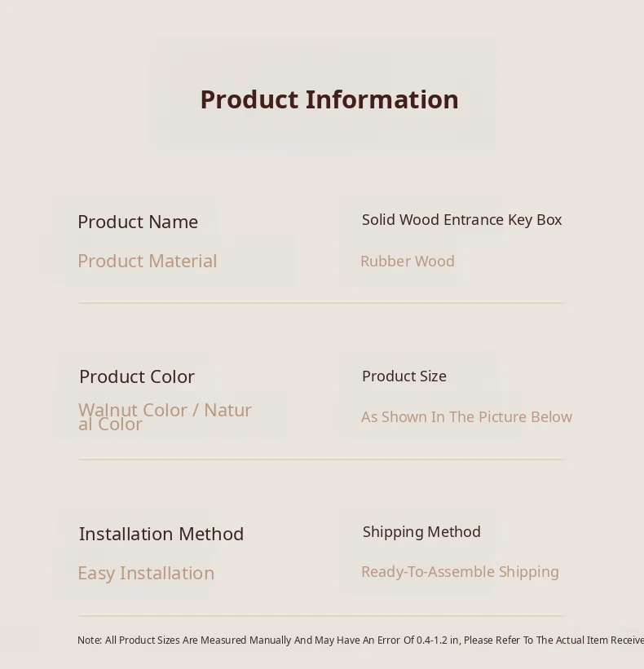Screen dimensions: 644x669
Task: Select the Product Color label
Action: pos(136,376)
